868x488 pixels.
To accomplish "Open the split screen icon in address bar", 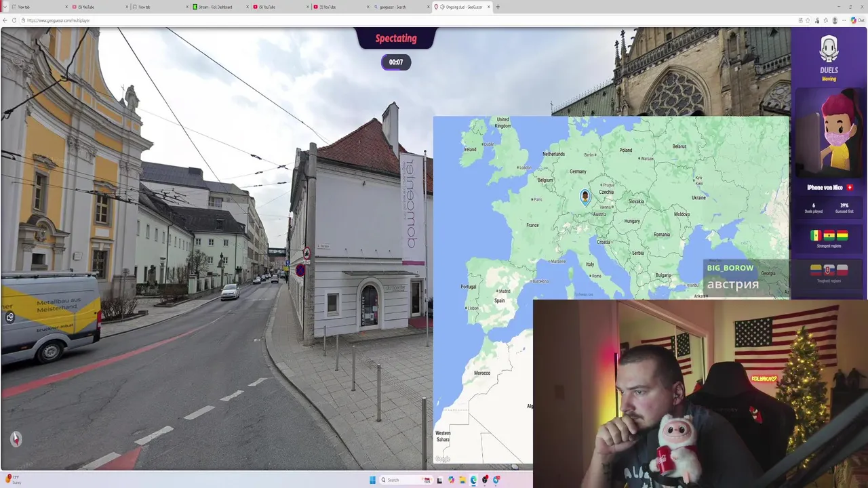I will 801,20.
